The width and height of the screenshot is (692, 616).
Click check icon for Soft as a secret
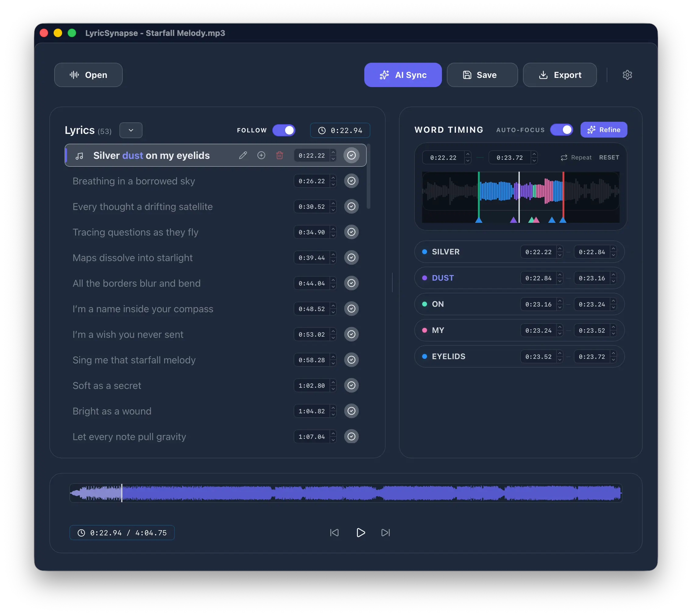point(351,385)
